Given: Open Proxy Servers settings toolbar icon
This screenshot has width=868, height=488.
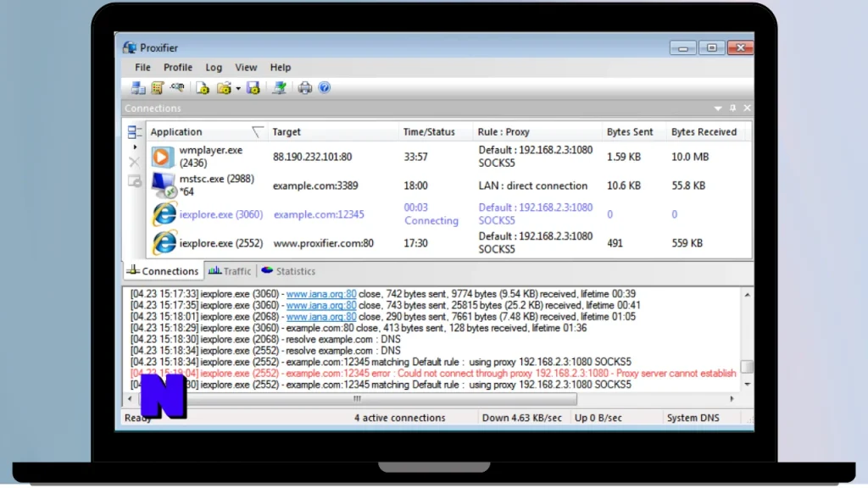Looking at the screenshot, I should (x=138, y=88).
